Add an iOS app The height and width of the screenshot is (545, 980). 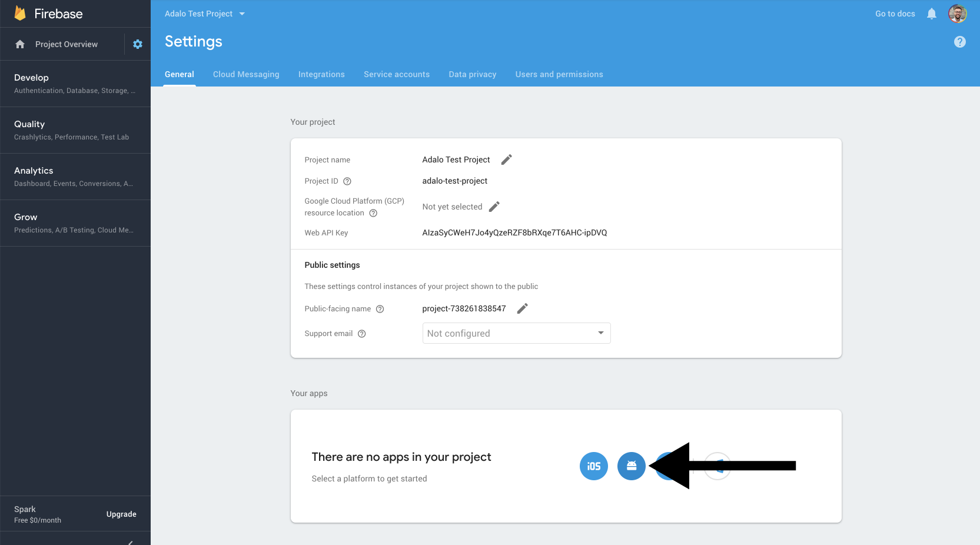(594, 466)
